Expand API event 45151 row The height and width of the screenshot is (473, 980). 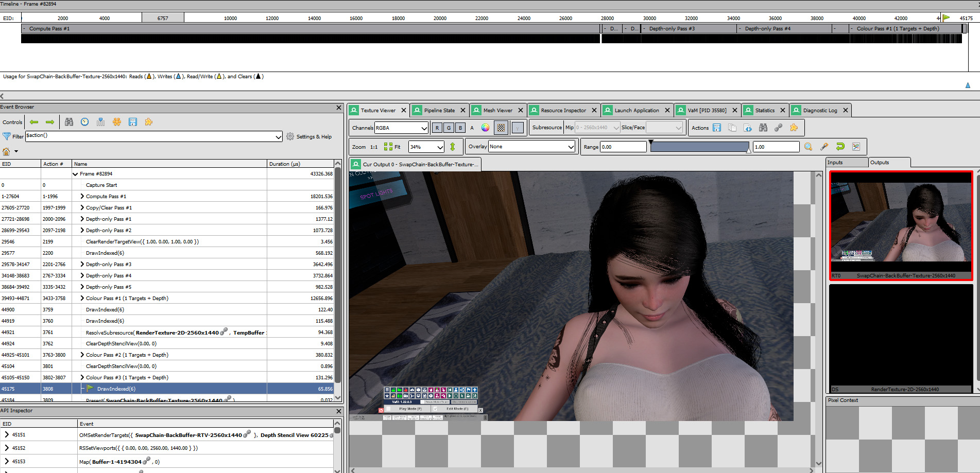tap(7, 434)
